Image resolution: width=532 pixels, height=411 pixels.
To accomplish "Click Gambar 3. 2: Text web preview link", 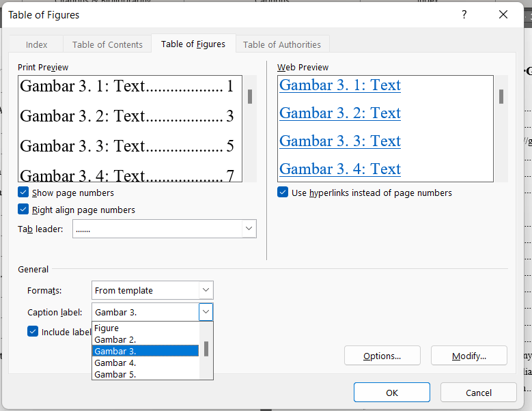I will (340, 113).
